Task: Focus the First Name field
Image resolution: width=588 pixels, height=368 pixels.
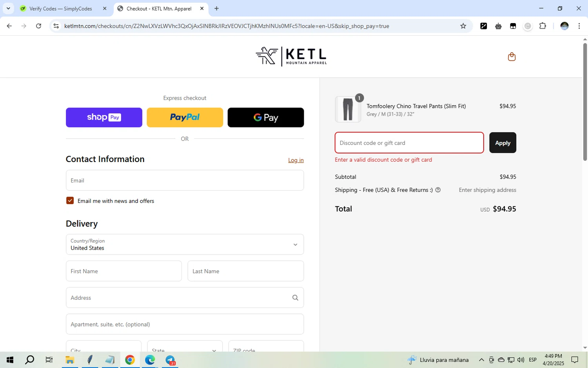Action: tap(123, 271)
